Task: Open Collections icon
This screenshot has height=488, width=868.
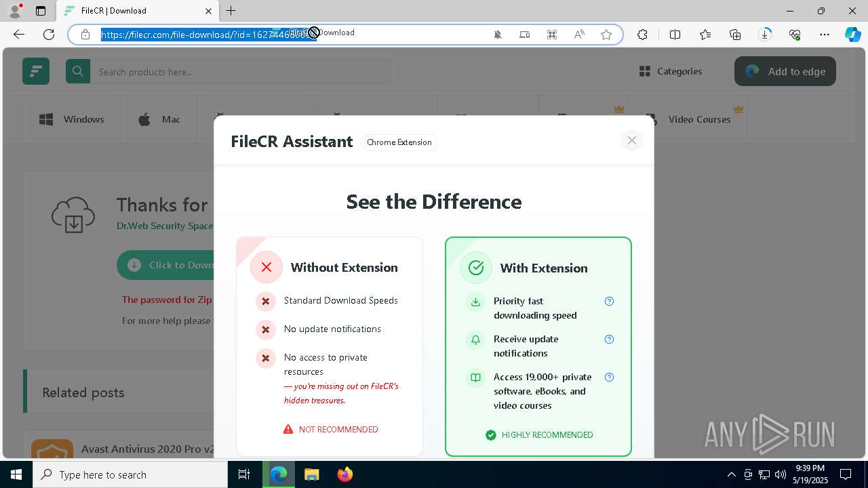Action: (735, 35)
